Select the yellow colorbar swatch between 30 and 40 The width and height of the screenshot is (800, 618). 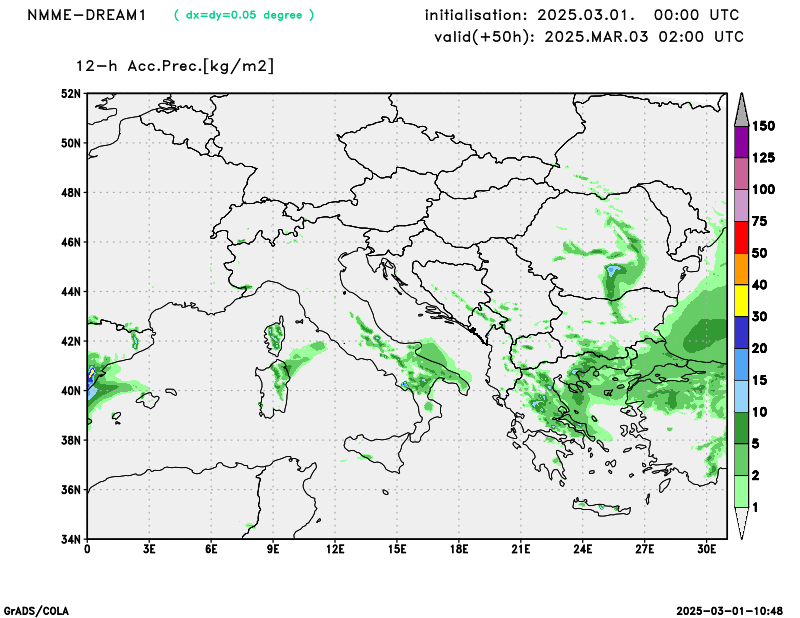[741, 301]
